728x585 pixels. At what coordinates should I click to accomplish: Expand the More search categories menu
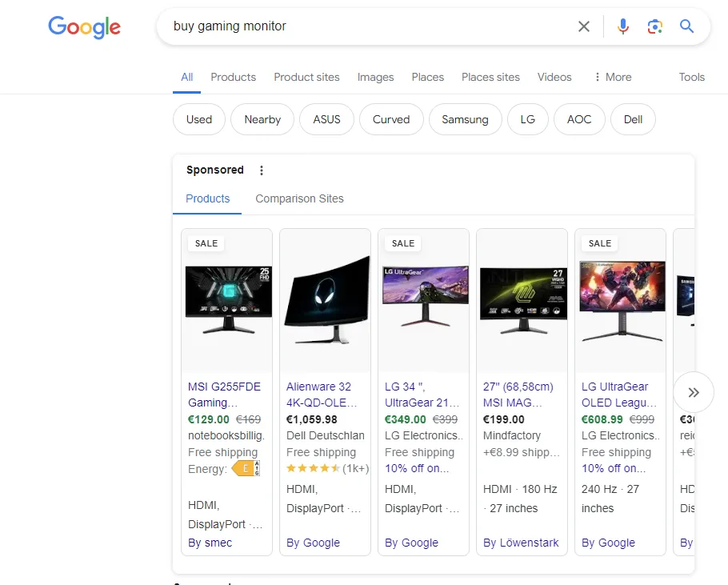pos(612,77)
